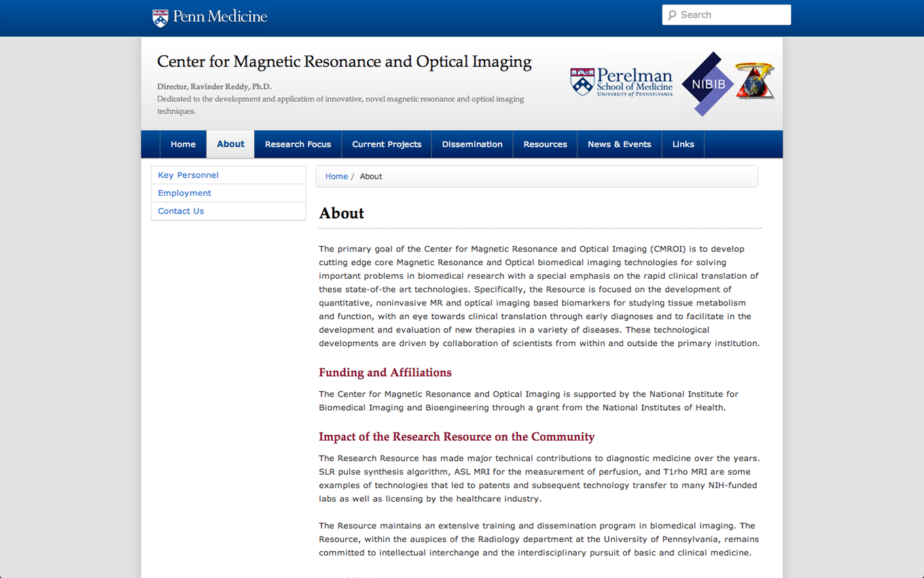Viewport: 924px width, 578px height.
Task: Open the Current Projects menu item
Action: click(x=387, y=144)
